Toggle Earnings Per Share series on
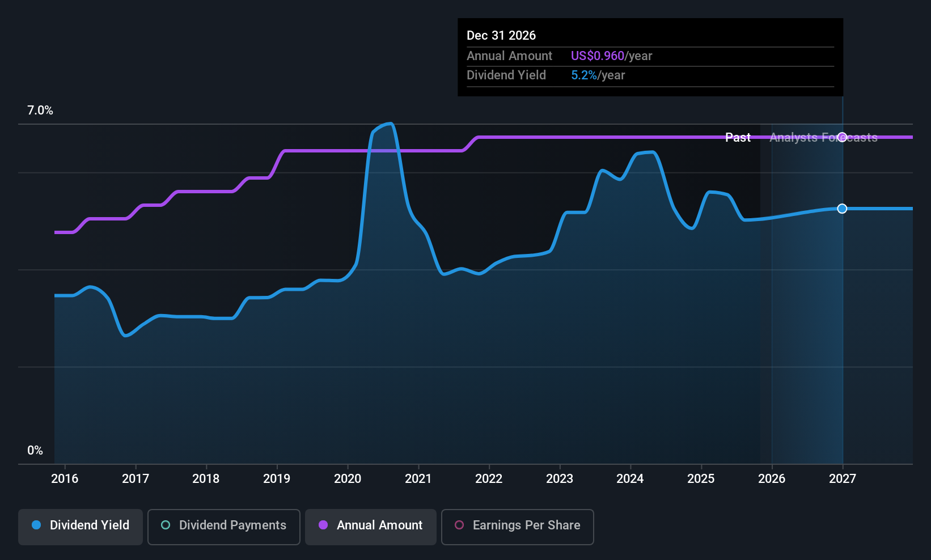This screenshot has width=931, height=560. tap(517, 525)
